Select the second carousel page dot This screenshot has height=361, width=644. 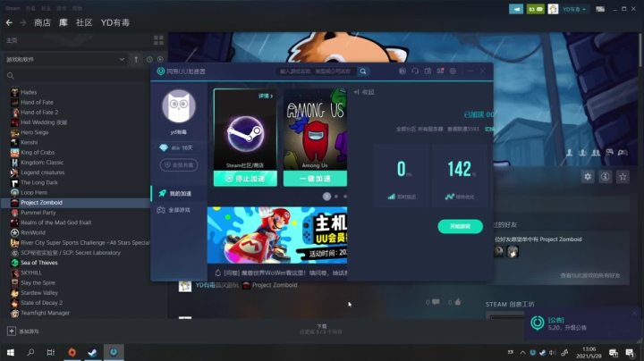coord(336,197)
